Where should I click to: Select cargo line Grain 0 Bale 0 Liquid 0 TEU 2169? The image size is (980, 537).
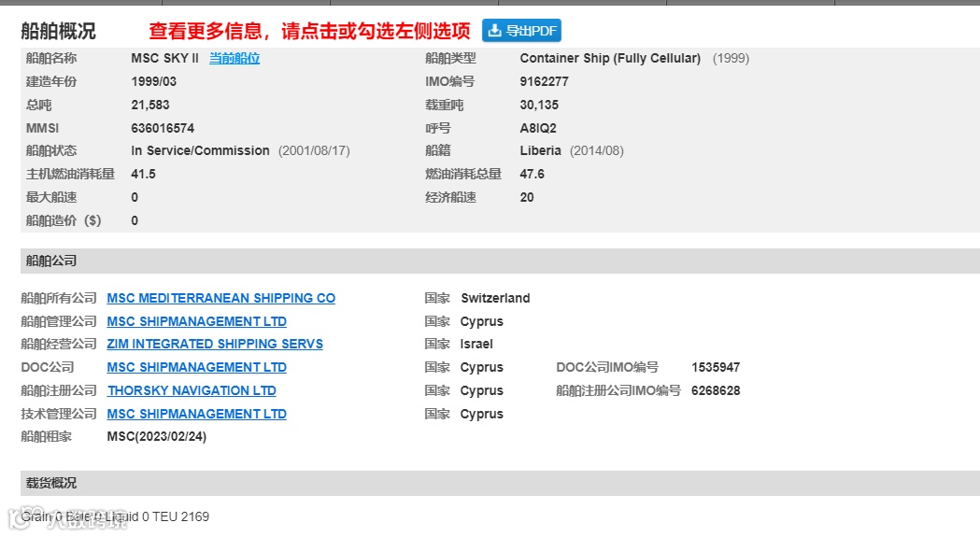pos(116,516)
